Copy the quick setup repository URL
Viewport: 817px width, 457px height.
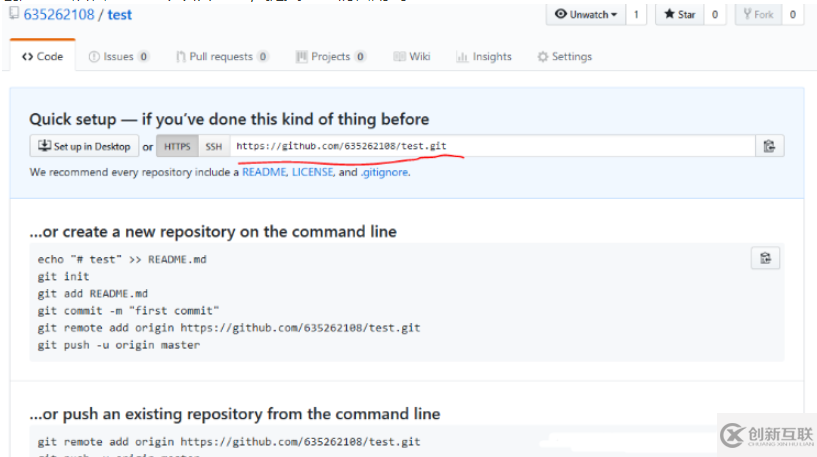pyautogui.click(x=769, y=146)
